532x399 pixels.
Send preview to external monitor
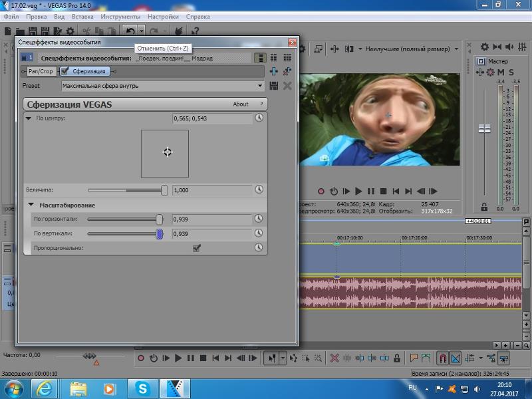(x=318, y=49)
